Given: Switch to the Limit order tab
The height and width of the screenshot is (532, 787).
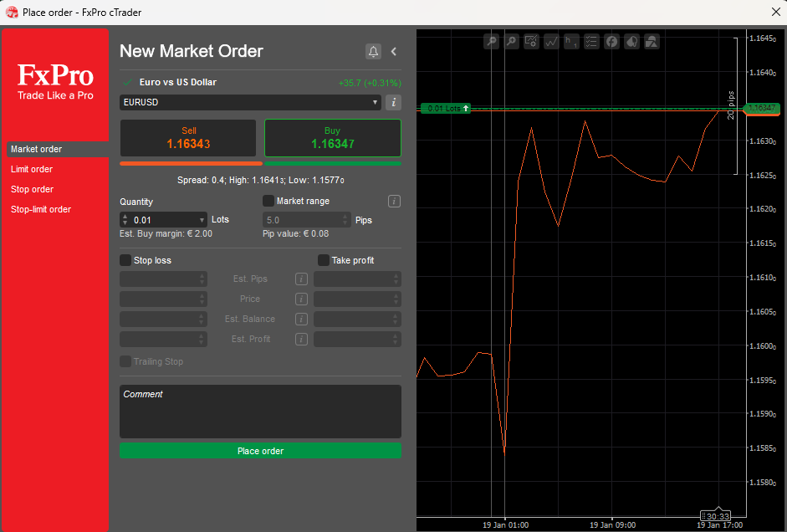Looking at the screenshot, I should click(33, 169).
